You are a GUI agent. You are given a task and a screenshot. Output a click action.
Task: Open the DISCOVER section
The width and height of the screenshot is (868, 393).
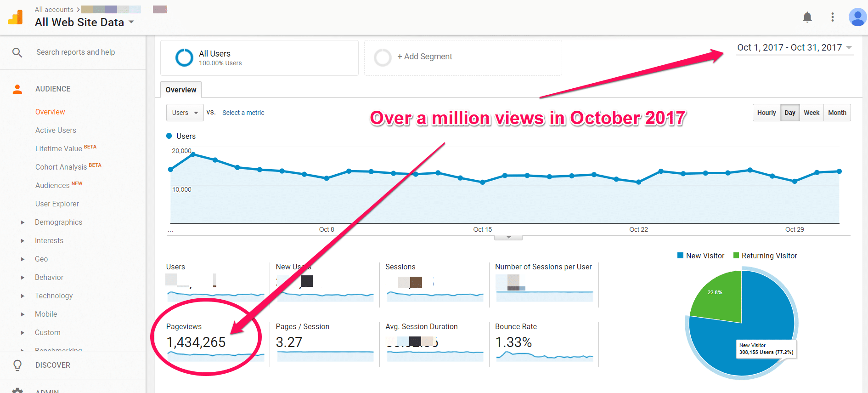tap(53, 365)
